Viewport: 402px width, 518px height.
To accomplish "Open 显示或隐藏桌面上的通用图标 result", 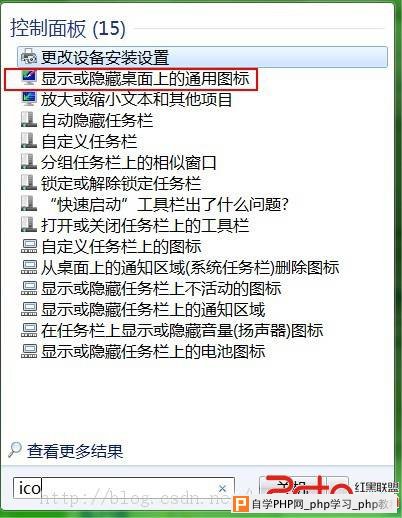I will click(x=145, y=79).
